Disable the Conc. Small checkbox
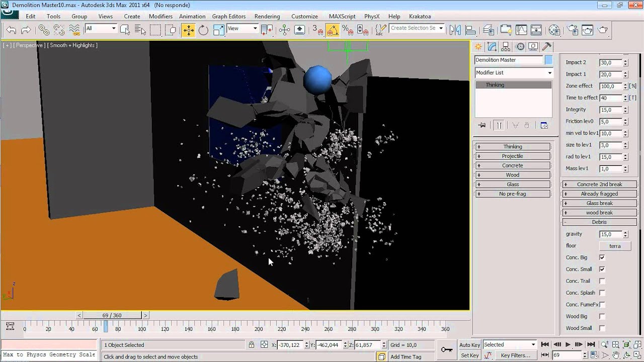Viewport: 644px width, 362px height. point(602,269)
